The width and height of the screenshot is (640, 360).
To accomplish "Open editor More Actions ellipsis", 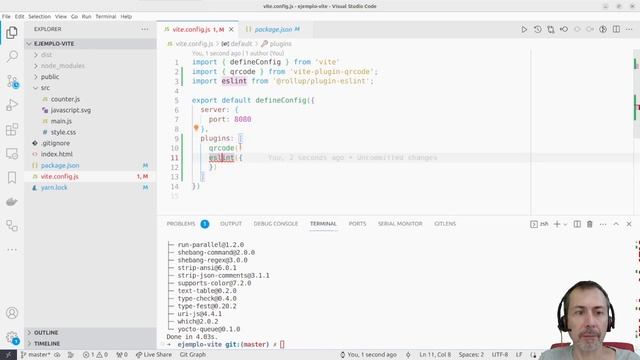I will coord(629,29).
